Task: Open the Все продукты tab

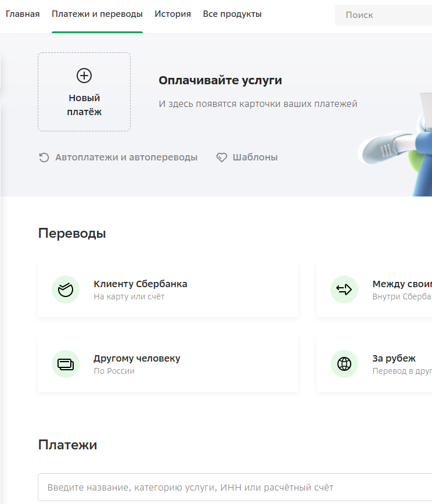Action: pyautogui.click(x=232, y=14)
